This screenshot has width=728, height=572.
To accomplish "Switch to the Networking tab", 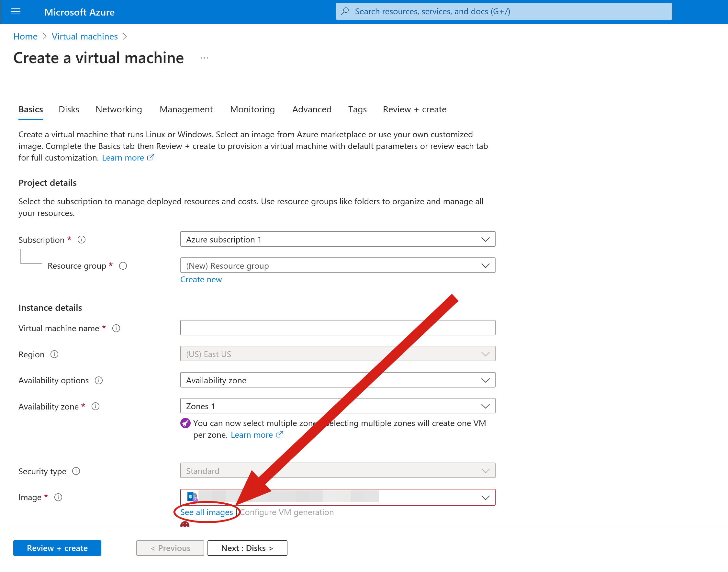I will pyautogui.click(x=119, y=109).
